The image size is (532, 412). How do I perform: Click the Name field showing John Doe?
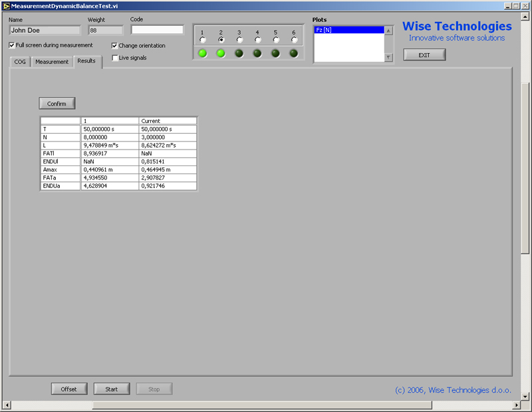tap(45, 31)
